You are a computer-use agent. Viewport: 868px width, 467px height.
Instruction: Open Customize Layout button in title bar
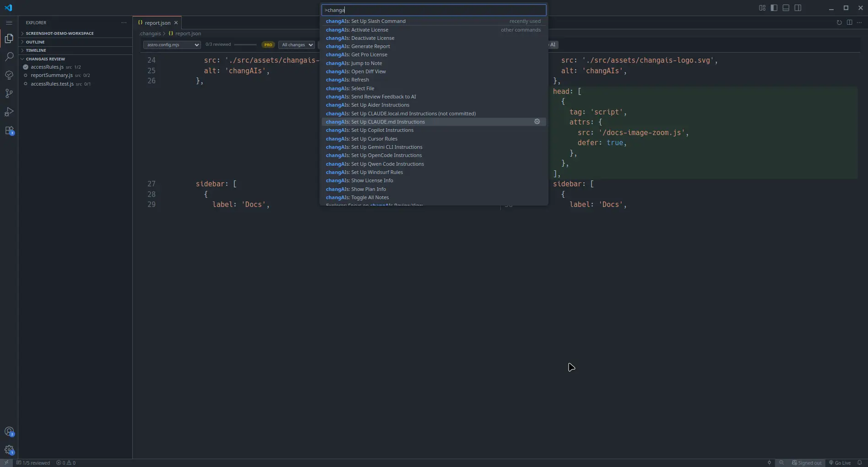point(762,8)
